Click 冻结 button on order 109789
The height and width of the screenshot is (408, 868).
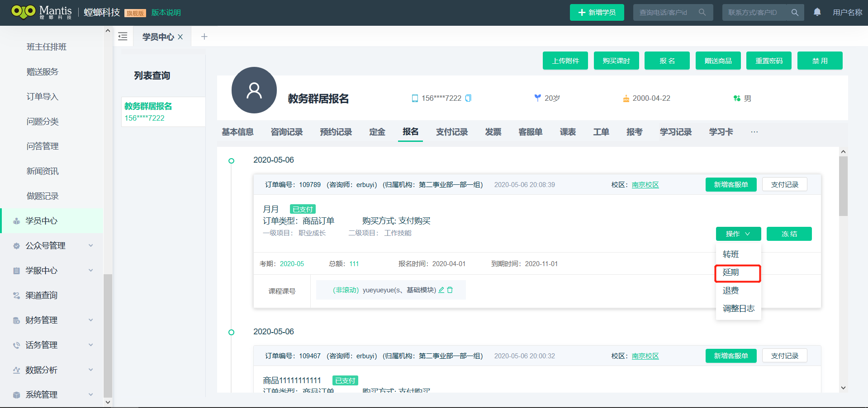[789, 234]
